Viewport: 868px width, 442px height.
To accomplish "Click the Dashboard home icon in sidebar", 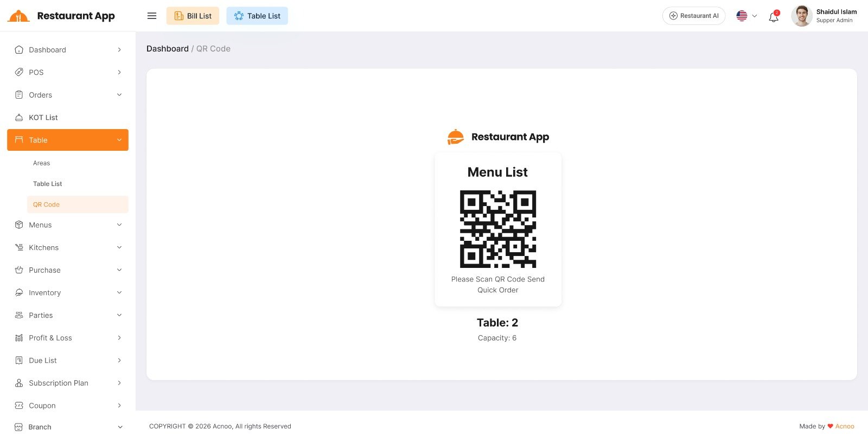I will (19, 50).
